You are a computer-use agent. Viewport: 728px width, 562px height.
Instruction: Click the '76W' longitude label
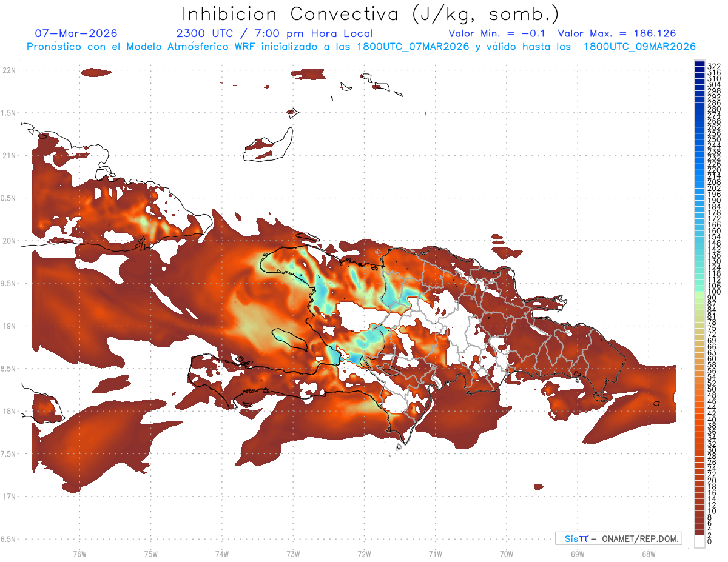coord(79,554)
